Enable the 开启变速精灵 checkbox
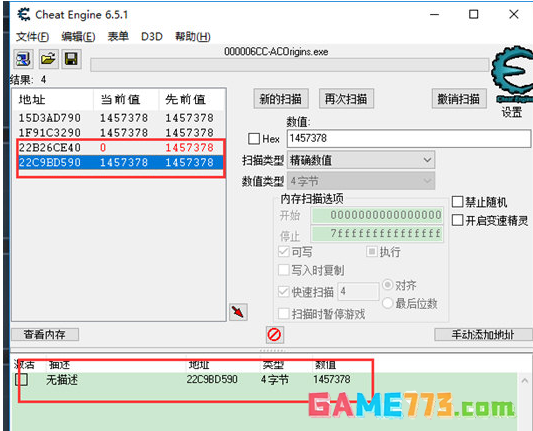533x431 pixels. point(457,220)
